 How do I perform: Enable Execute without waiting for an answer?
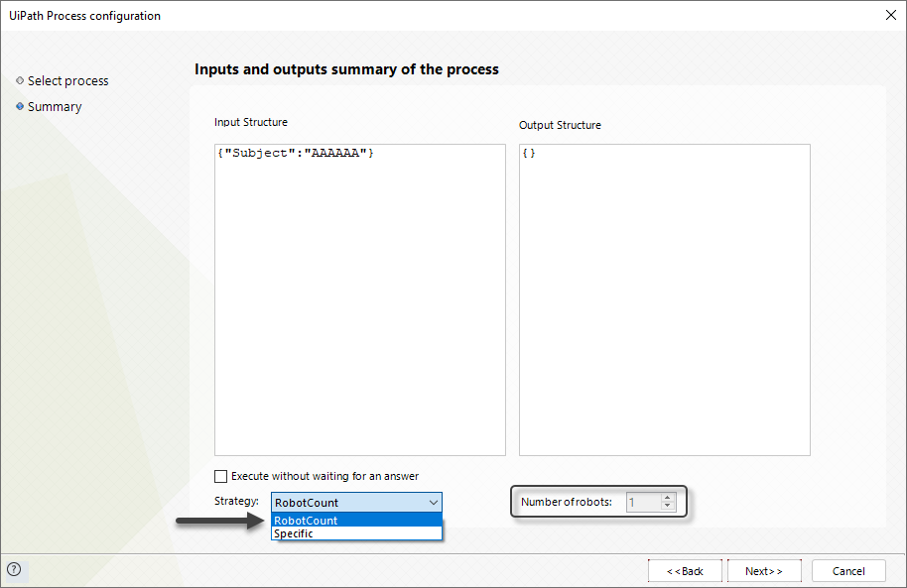tap(220, 476)
